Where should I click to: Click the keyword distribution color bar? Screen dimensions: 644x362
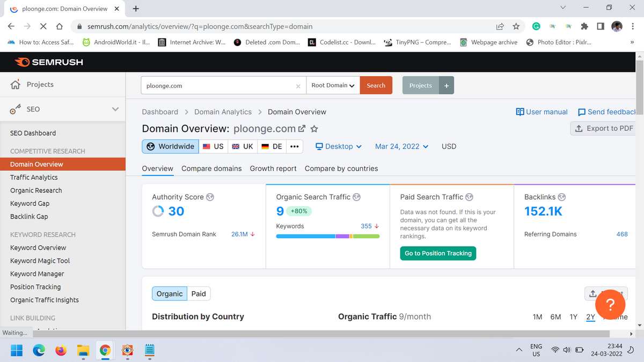[327, 237]
